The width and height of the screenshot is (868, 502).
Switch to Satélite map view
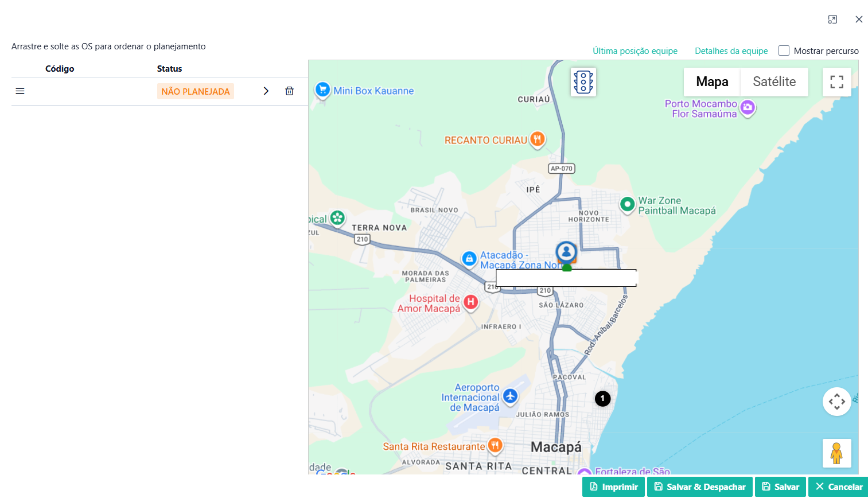tap(774, 82)
